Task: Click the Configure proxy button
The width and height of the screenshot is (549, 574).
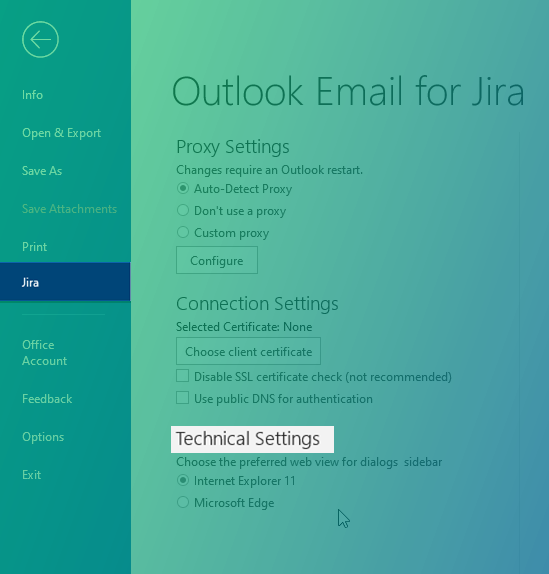Action: [x=217, y=260]
